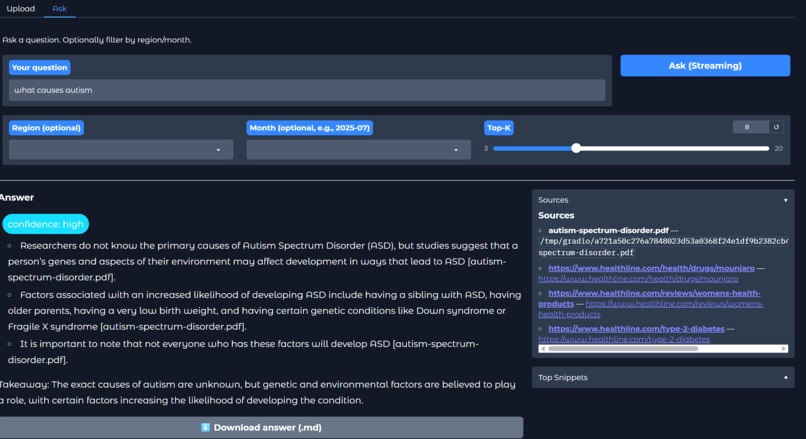Click the Your question label

(x=40, y=67)
